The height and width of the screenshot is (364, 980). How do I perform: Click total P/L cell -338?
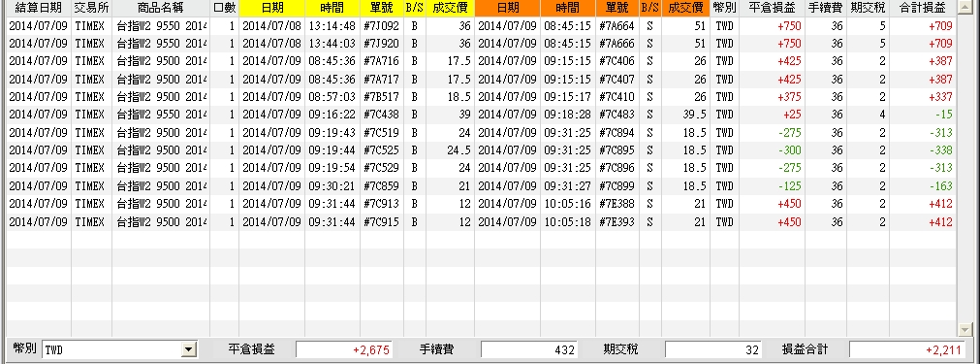(923, 150)
